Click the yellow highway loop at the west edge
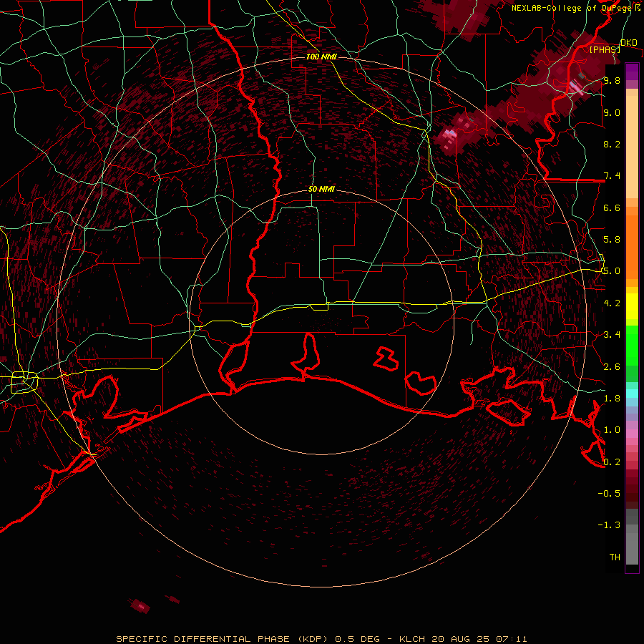The width and height of the screenshot is (644, 644). pyautogui.click(x=24, y=382)
